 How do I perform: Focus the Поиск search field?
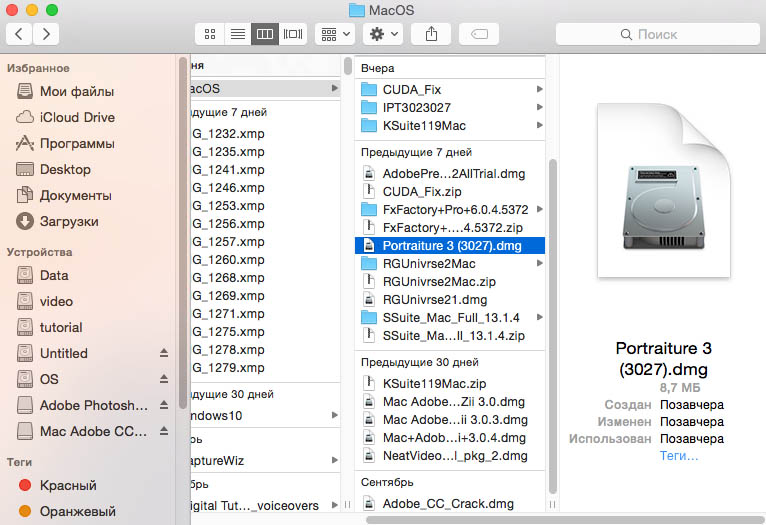[x=658, y=34]
